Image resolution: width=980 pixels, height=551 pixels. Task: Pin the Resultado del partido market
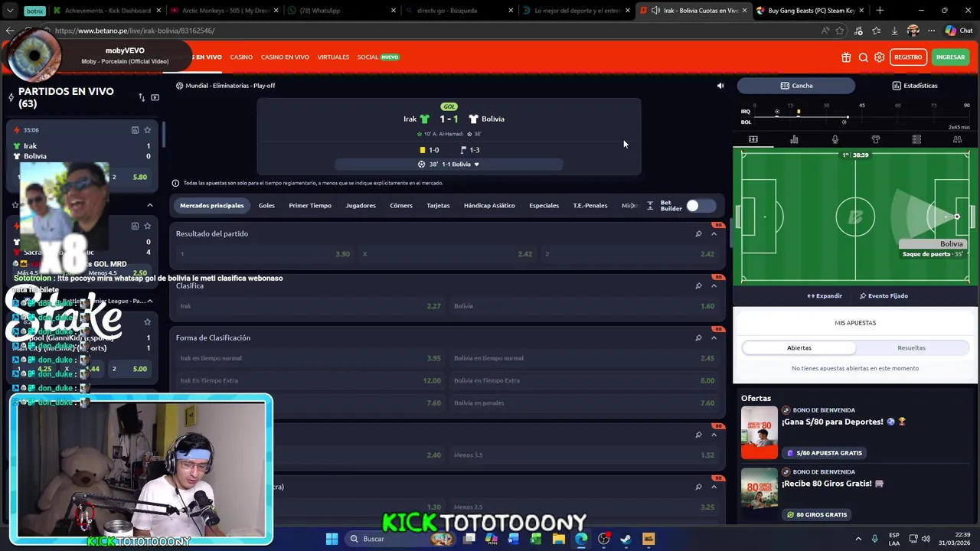(x=698, y=233)
